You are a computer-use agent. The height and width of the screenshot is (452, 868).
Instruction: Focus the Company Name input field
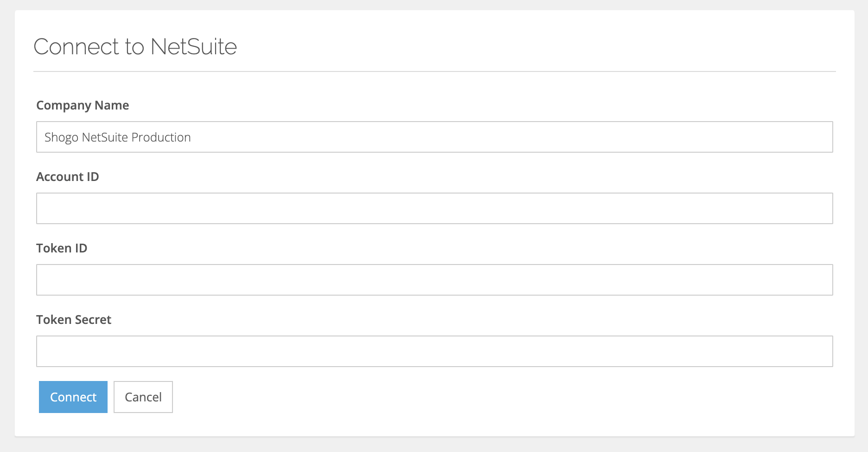(x=434, y=137)
